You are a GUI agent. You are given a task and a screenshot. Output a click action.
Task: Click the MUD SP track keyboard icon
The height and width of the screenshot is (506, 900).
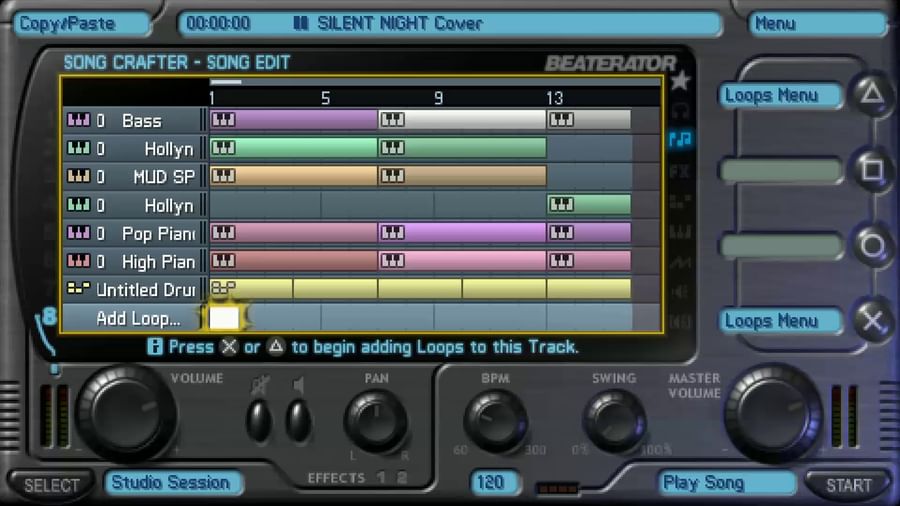pos(79,176)
